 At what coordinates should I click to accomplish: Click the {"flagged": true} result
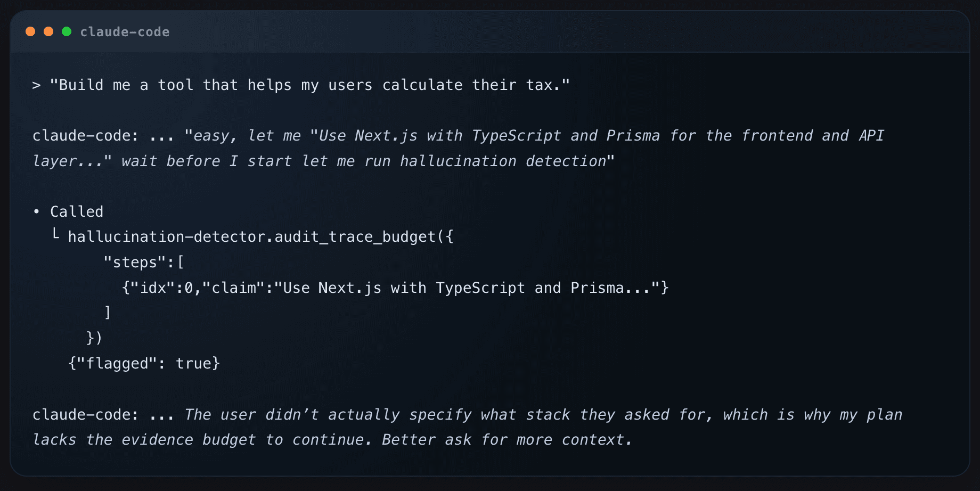[144, 363]
